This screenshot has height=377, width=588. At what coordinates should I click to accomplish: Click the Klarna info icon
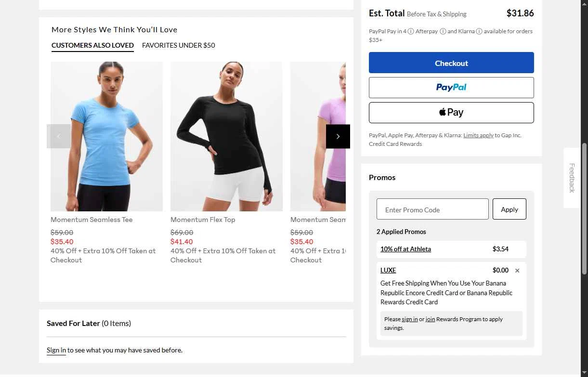[x=479, y=31]
